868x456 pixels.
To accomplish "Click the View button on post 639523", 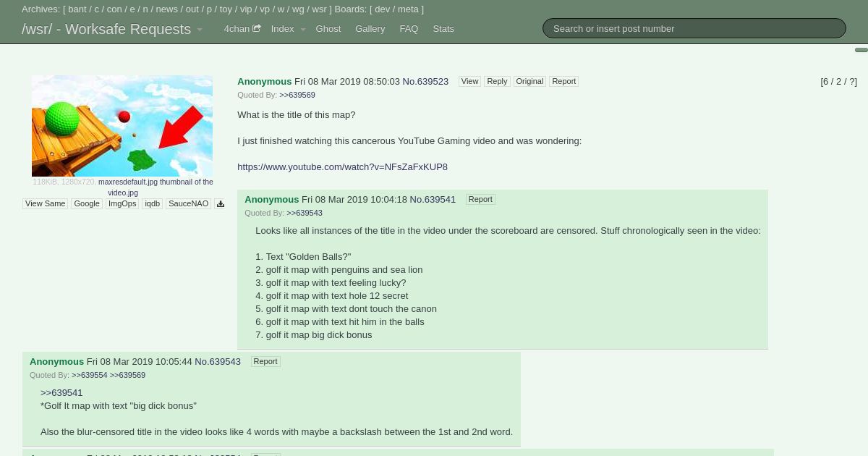I will 469,82.
